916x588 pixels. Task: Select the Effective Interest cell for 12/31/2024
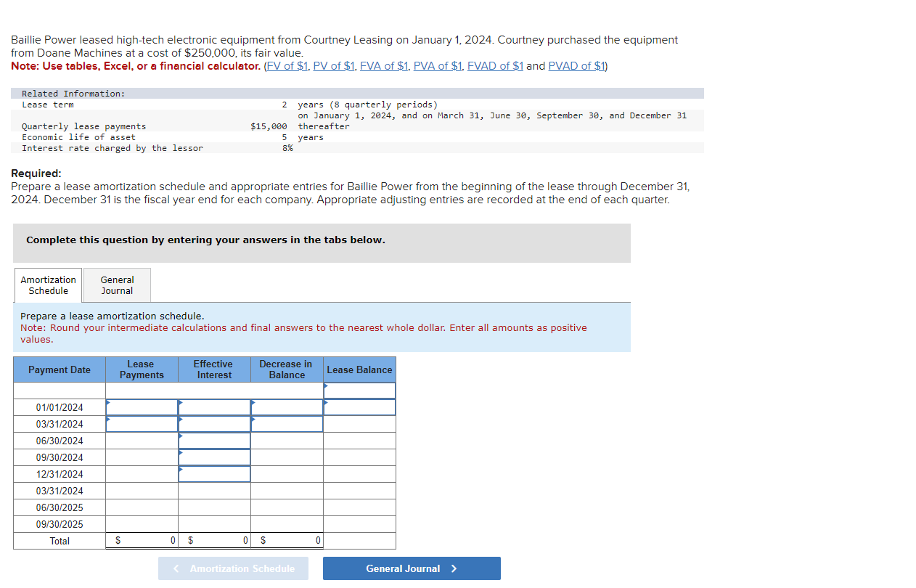[213, 474]
